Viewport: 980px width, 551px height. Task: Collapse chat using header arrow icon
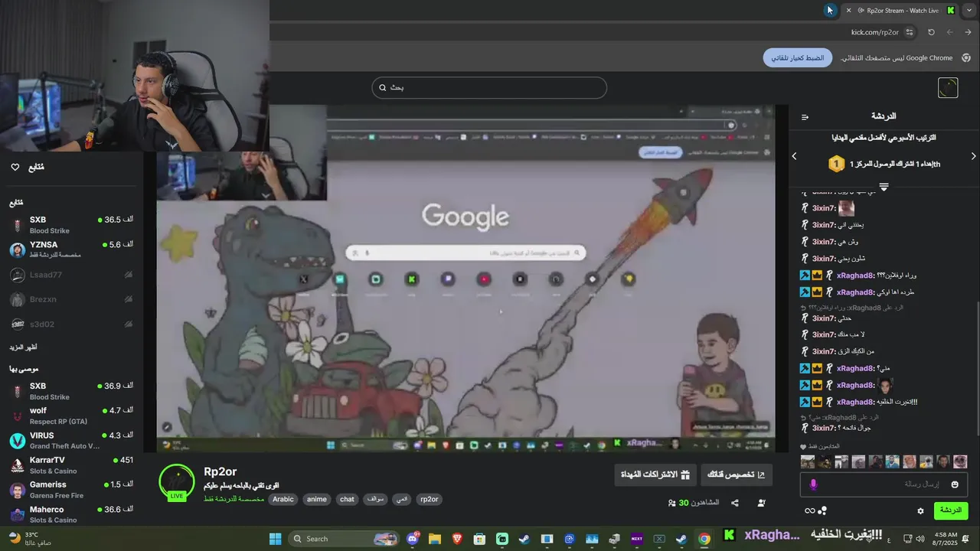tap(805, 117)
